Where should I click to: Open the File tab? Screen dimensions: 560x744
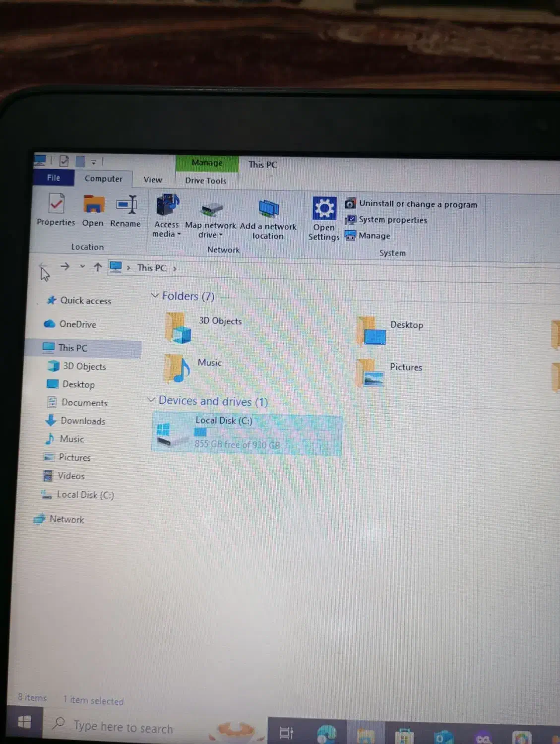click(54, 178)
